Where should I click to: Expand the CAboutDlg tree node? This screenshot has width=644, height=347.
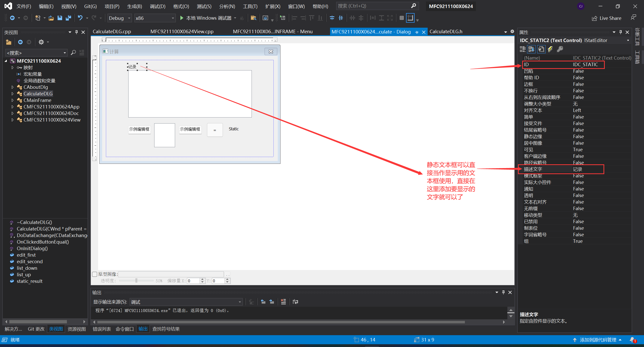coord(13,87)
